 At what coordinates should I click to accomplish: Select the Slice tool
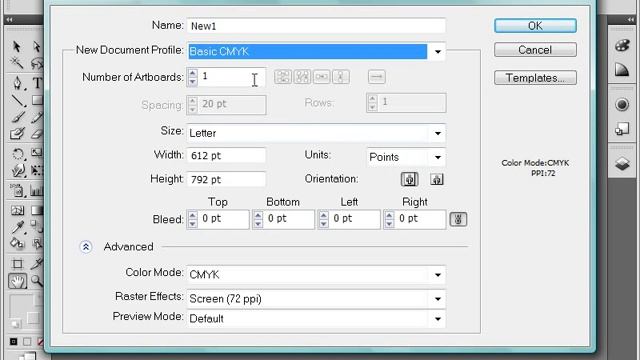[x=37, y=264]
